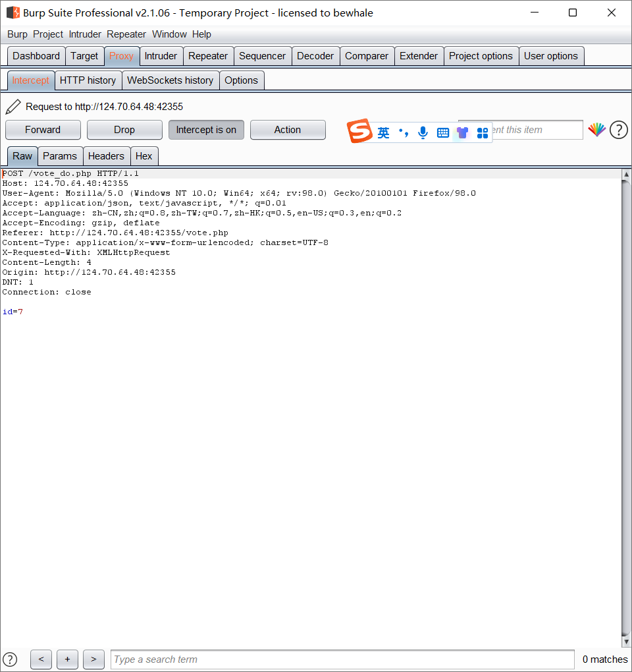
Task: Toggle Sogou Chinese/English language mode icon
Action: click(383, 133)
